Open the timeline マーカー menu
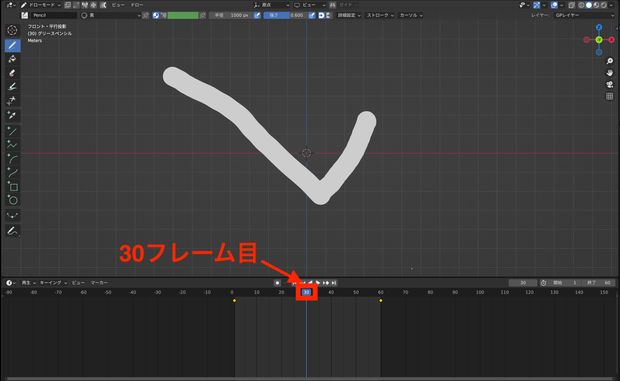 (x=99, y=283)
